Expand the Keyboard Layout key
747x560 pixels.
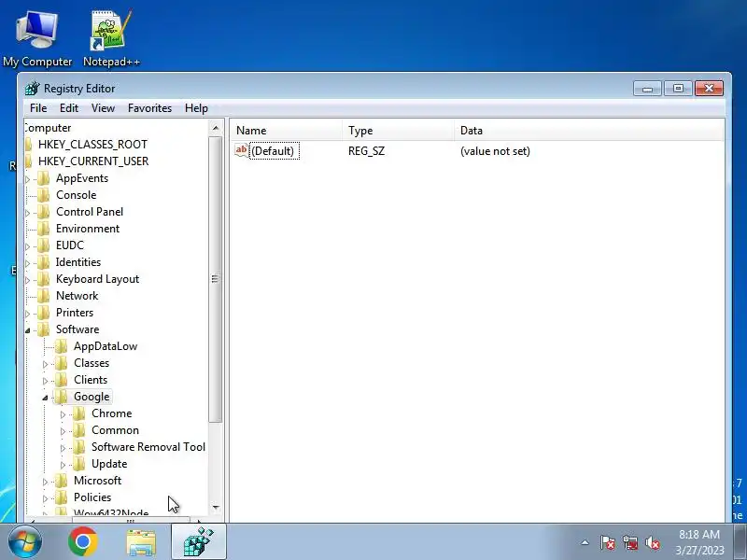point(28,280)
